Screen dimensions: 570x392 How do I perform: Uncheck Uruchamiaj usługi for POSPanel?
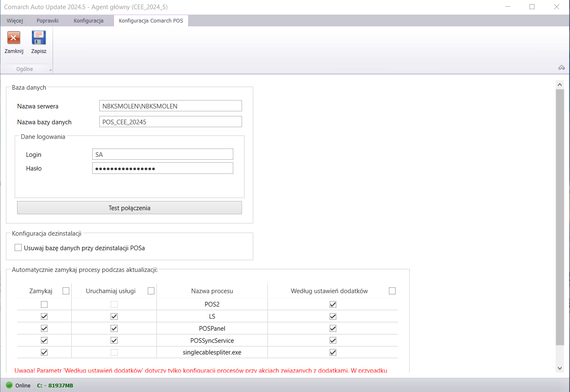pos(114,328)
